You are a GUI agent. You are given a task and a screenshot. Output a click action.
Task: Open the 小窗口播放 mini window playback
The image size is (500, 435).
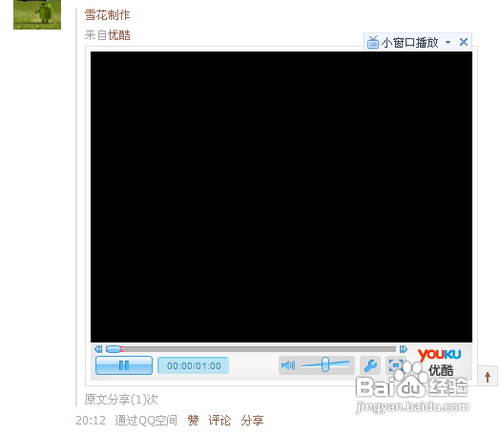pos(410,43)
